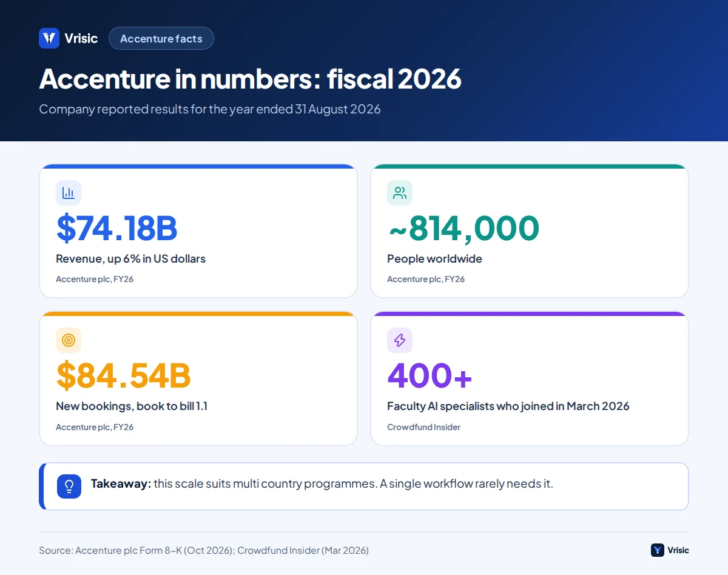Click the footer Source citation line
Image resolution: width=728 pixels, height=575 pixels.
[x=204, y=551]
